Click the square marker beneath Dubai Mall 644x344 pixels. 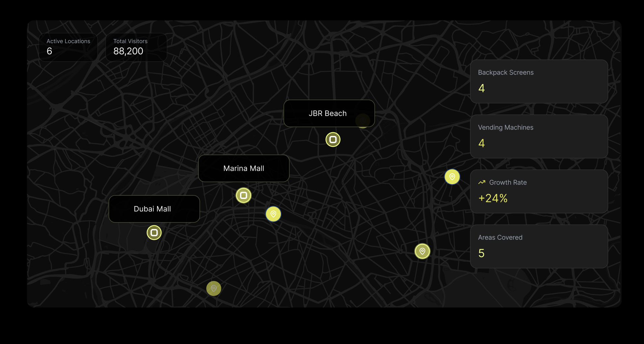click(154, 233)
